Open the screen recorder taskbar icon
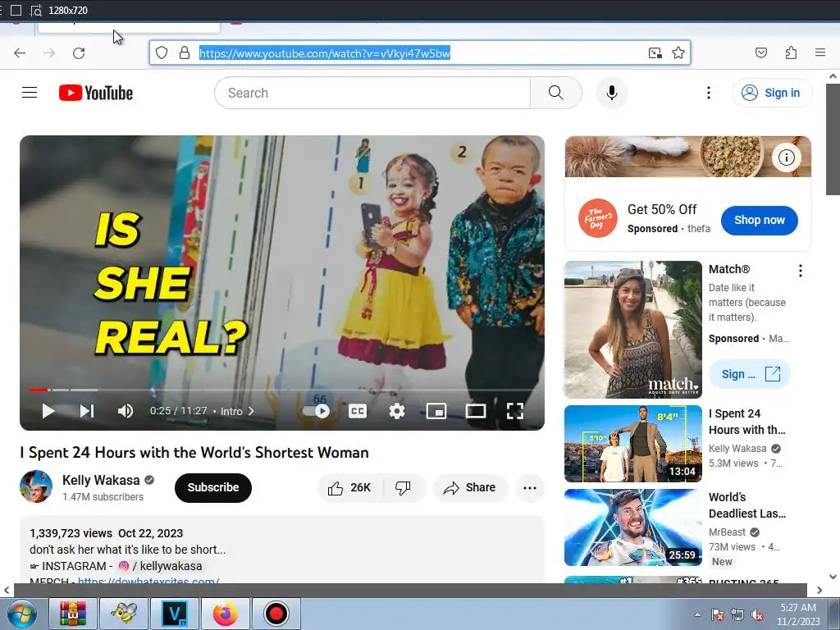Viewport: 840px width, 630px height. point(276,614)
